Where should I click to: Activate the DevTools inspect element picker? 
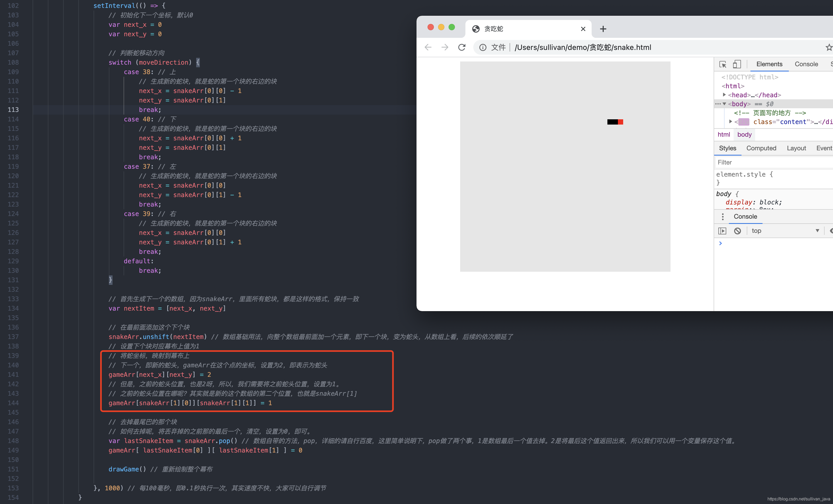[723, 64]
